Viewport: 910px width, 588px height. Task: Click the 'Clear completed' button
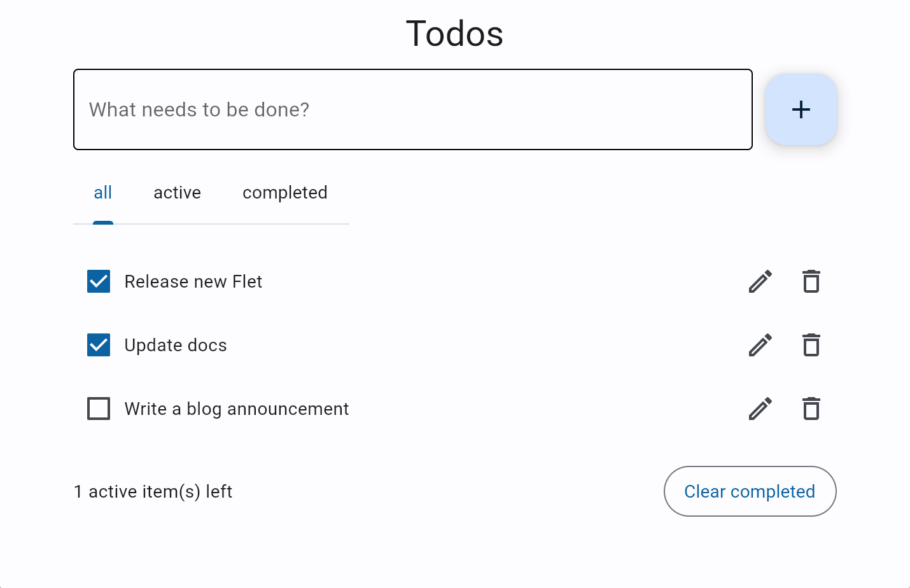(750, 491)
